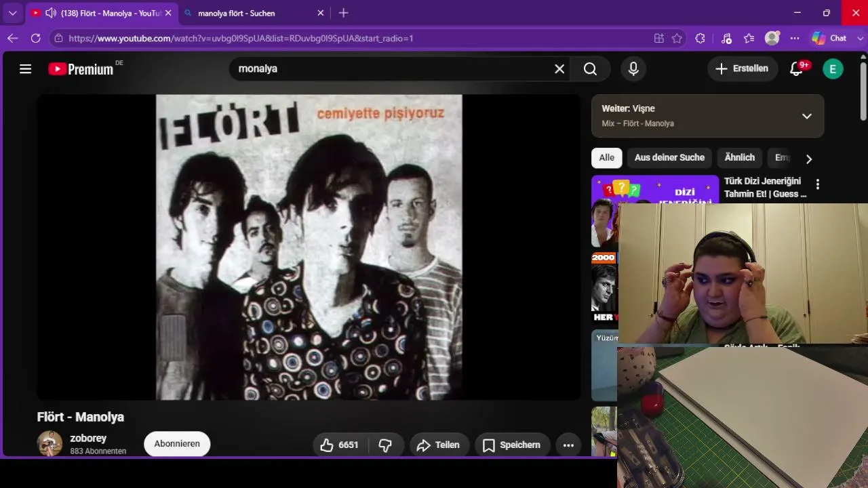Open the Türk Dizi Jeneriğini Tahmin Et video title
Viewport: 868px width, 488px height.
[766, 188]
